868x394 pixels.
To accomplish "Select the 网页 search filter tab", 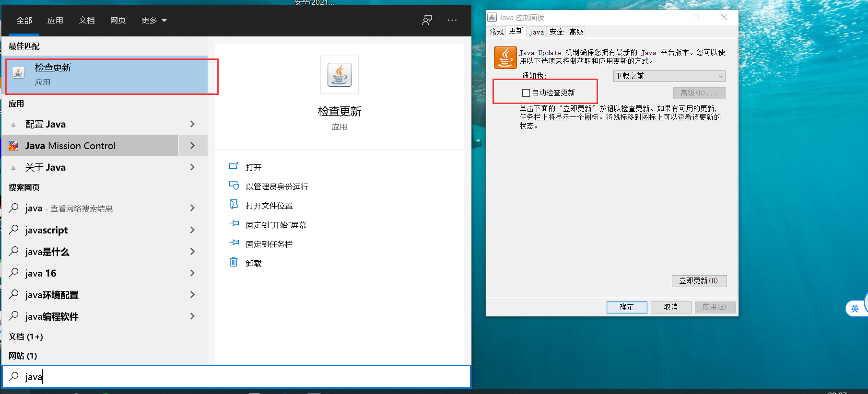I will click(x=118, y=20).
